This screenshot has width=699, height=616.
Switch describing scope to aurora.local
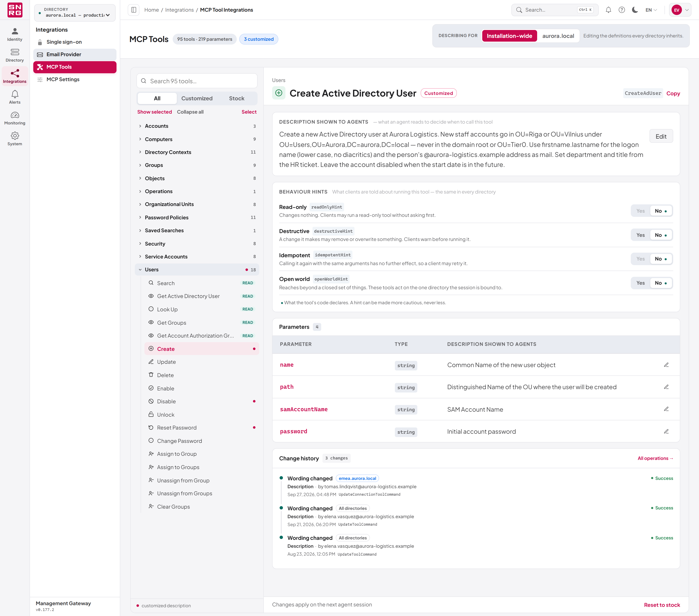[558, 36]
